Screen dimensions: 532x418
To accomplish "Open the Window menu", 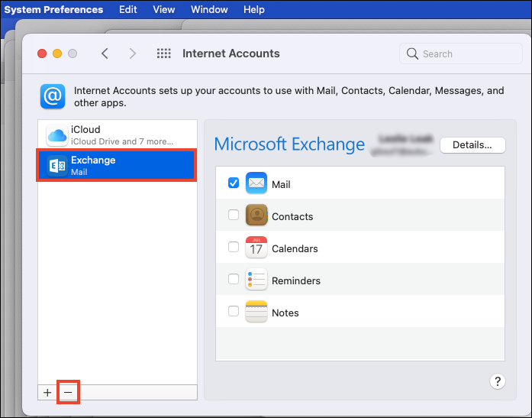I will point(209,9).
